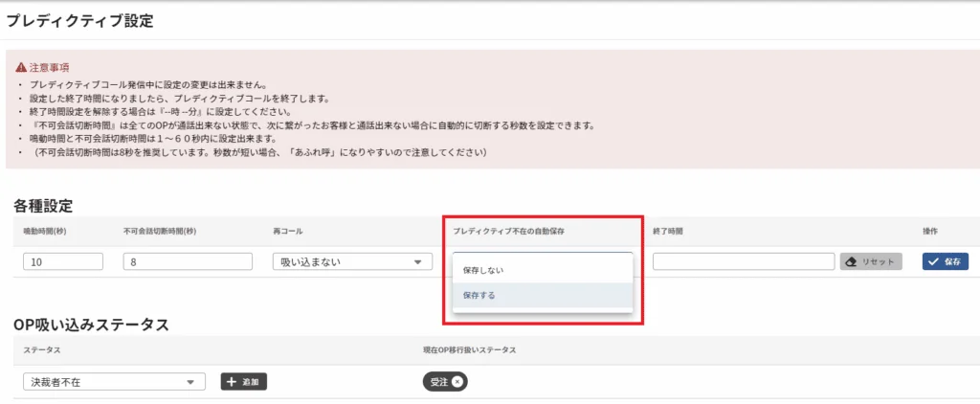Image resolution: width=980 pixels, height=404 pixels.
Task: Click the plus icon on the 追加 button
Action: (232, 382)
